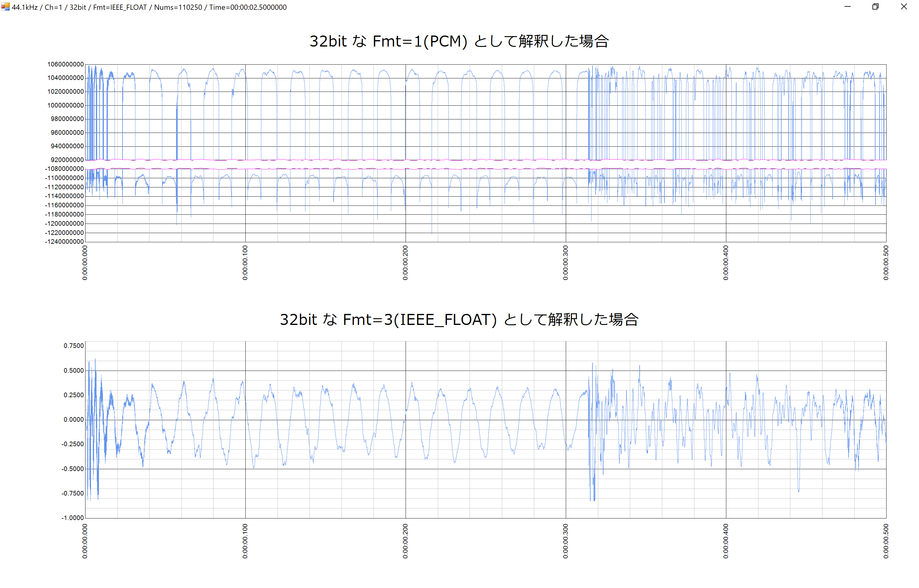Click the -0.5000 label on float chart
This screenshot has height=588, width=919.
(73, 469)
